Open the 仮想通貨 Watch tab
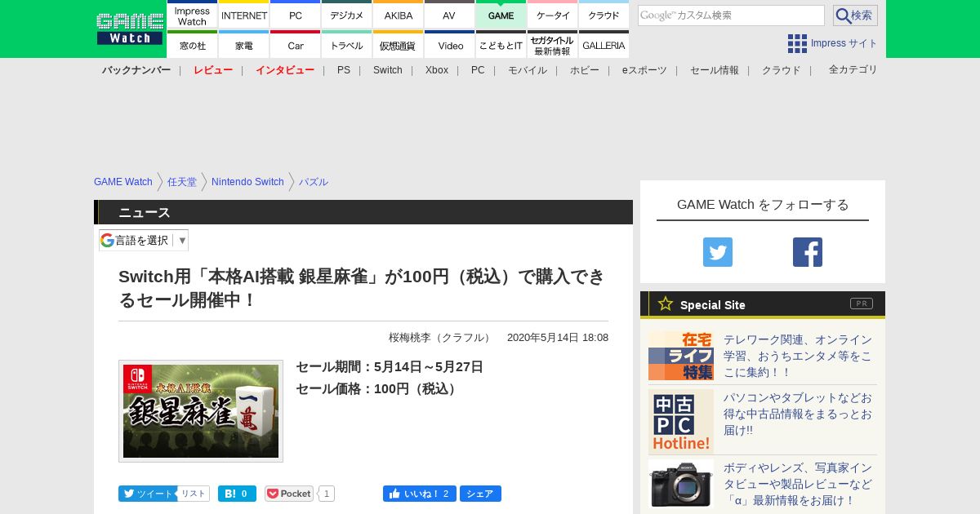The height and width of the screenshot is (514, 980). point(399,45)
